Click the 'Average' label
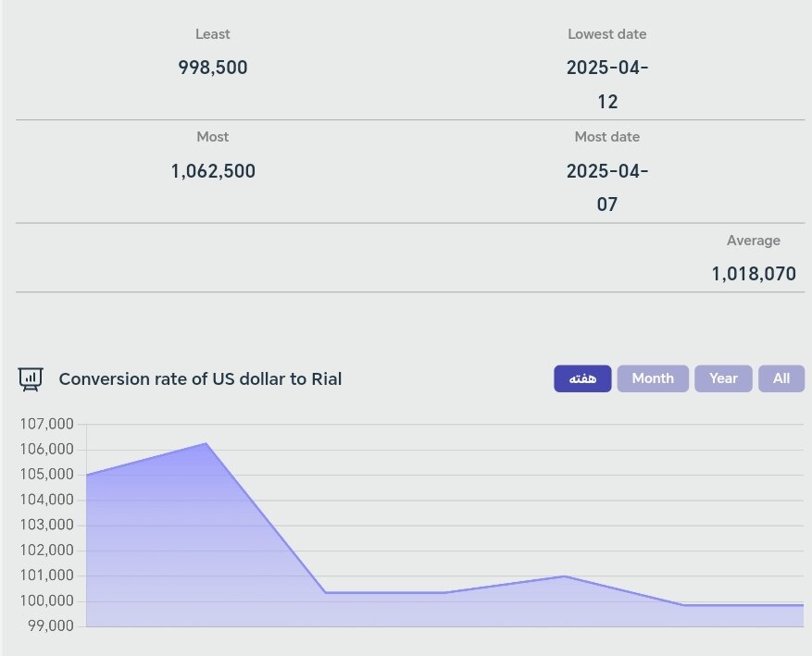The height and width of the screenshot is (656, 812). tap(754, 241)
